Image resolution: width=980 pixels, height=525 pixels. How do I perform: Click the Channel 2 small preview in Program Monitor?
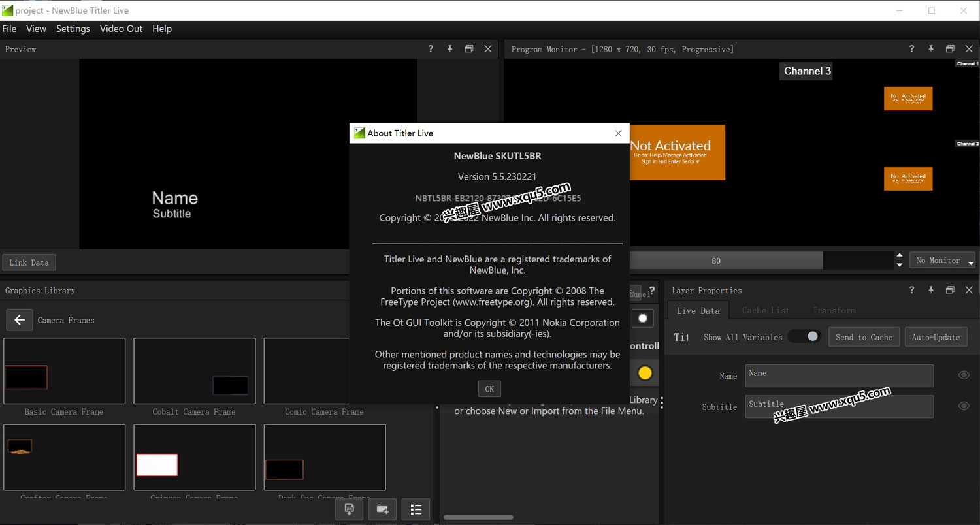[908, 178]
